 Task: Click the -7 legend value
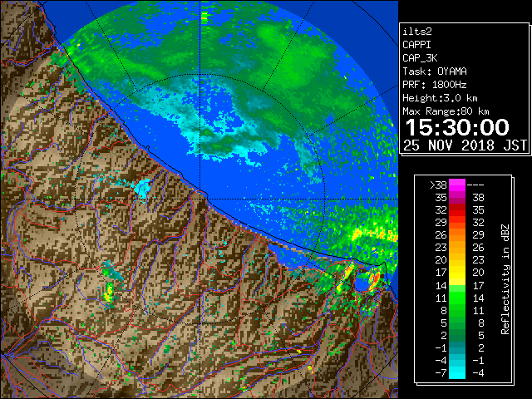[x=441, y=372]
